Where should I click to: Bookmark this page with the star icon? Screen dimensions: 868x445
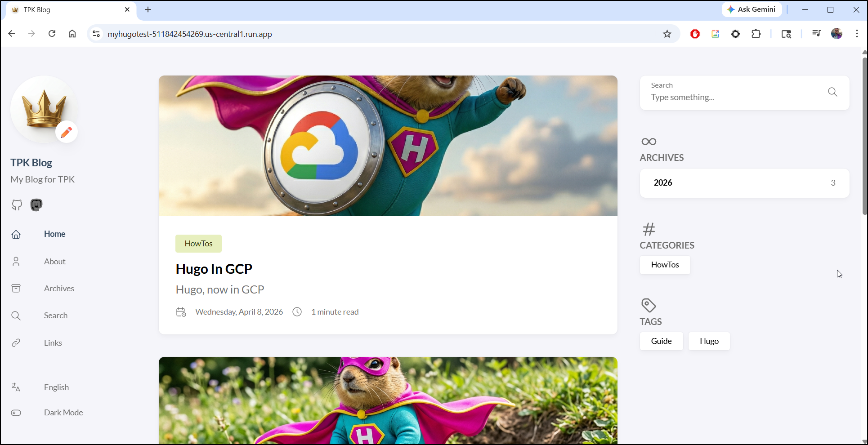[x=667, y=34]
